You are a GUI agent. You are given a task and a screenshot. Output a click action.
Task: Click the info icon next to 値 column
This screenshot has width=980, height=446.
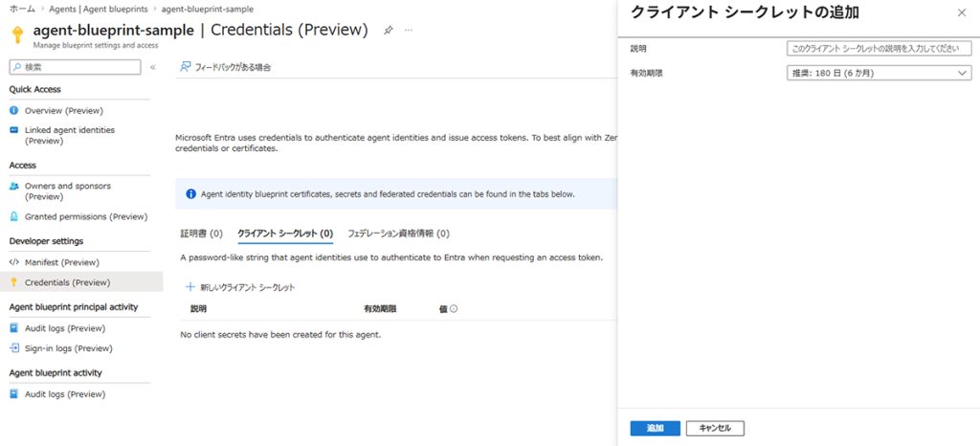click(454, 308)
